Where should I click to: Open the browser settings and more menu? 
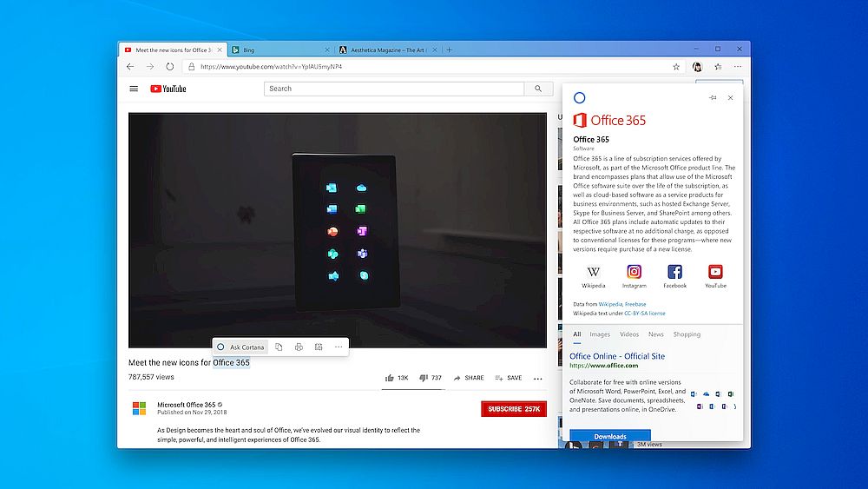(738, 67)
